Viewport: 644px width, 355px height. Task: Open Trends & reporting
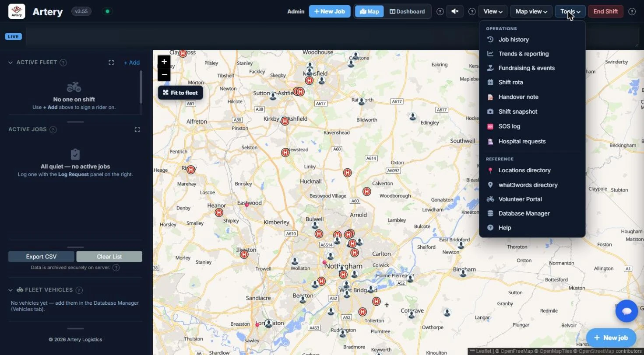532,54
